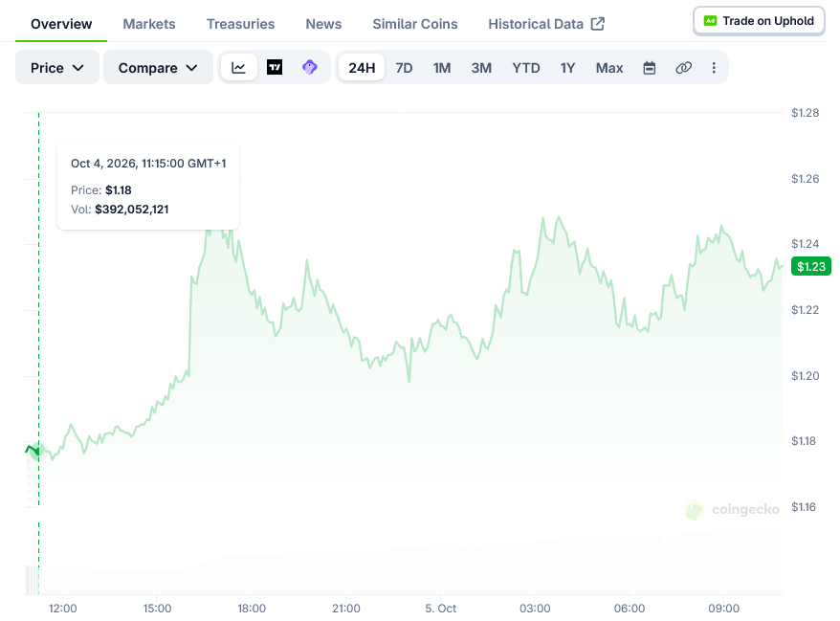Copy chart link via chain icon
The width and height of the screenshot is (840, 621).
pos(683,68)
